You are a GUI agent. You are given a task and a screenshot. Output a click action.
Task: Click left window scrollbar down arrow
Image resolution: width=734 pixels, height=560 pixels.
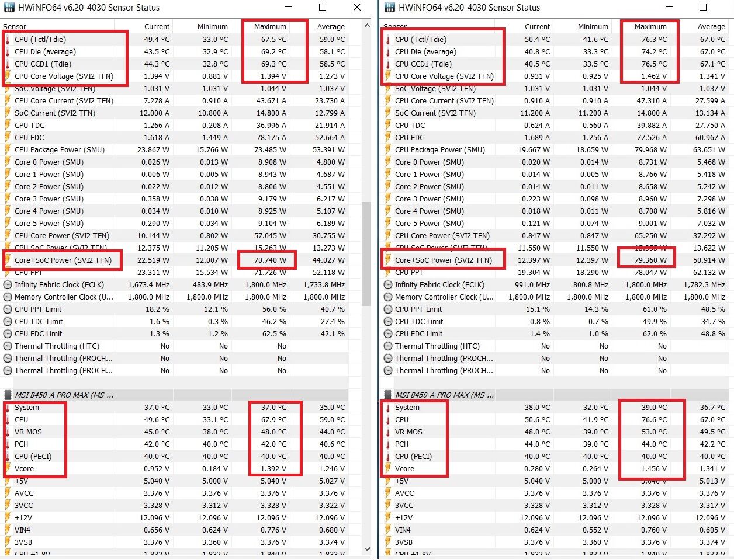[367, 549]
